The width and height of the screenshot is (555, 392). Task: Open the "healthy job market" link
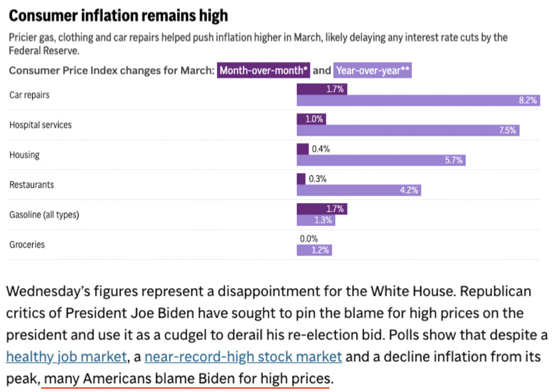(67, 357)
